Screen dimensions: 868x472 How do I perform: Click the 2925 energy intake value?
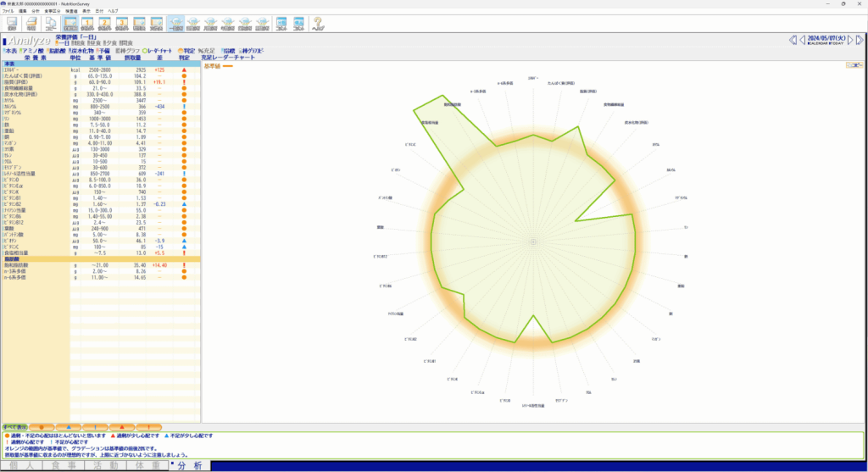(x=140, y=70)
